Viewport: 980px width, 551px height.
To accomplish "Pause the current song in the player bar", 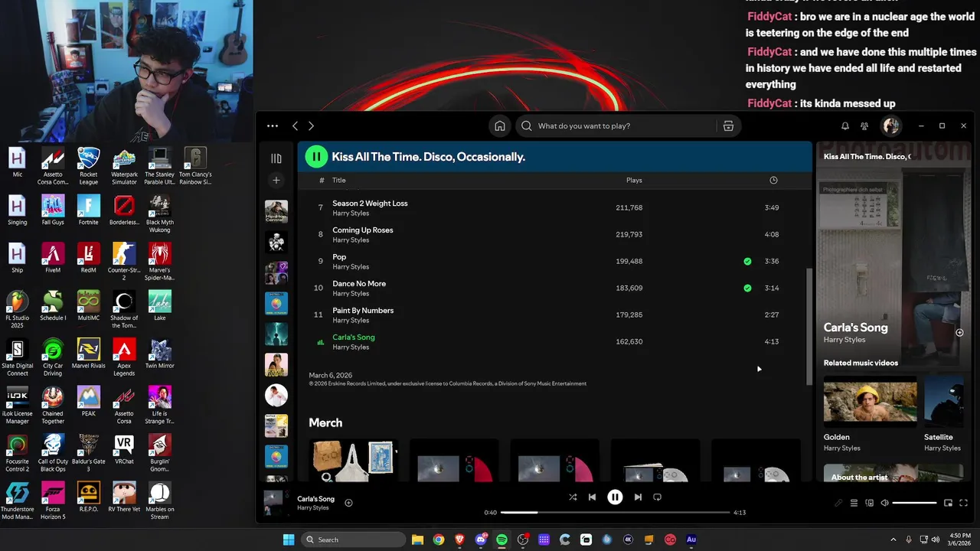I will (615, 497).
